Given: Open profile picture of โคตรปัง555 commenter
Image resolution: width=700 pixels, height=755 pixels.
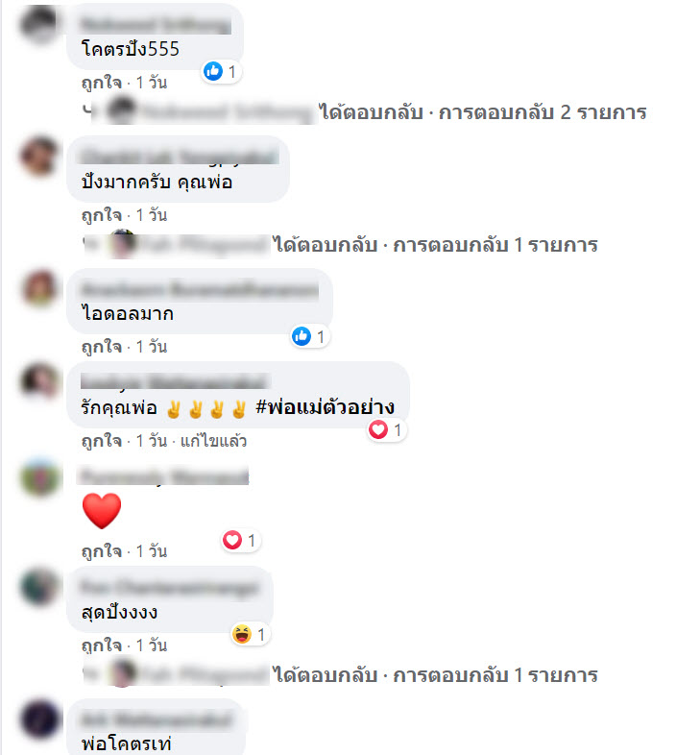Looking at the screenshot, I should click(40, 24).
